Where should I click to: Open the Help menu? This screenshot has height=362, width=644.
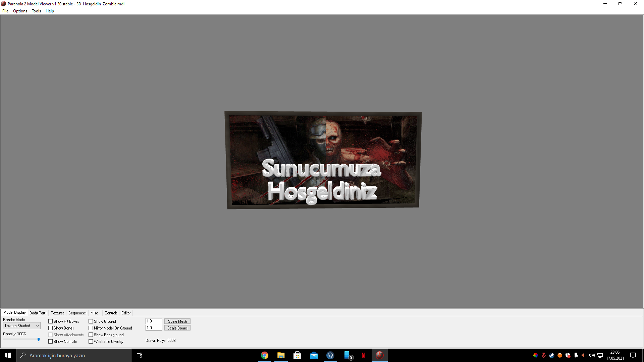pyautogui.click(x=50, y=11)
